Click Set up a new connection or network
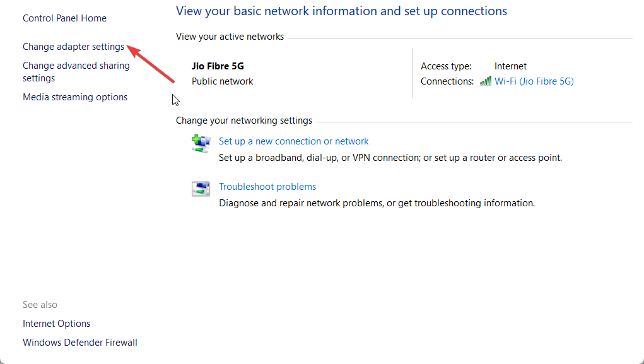This screenshot has height=364, width=644. pos(293,141)
